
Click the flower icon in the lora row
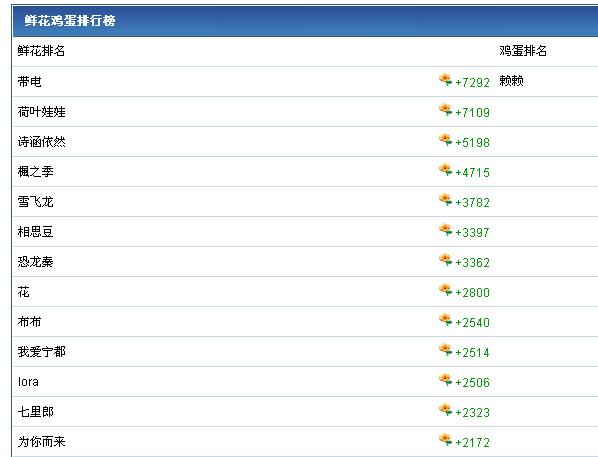[445, 380]
